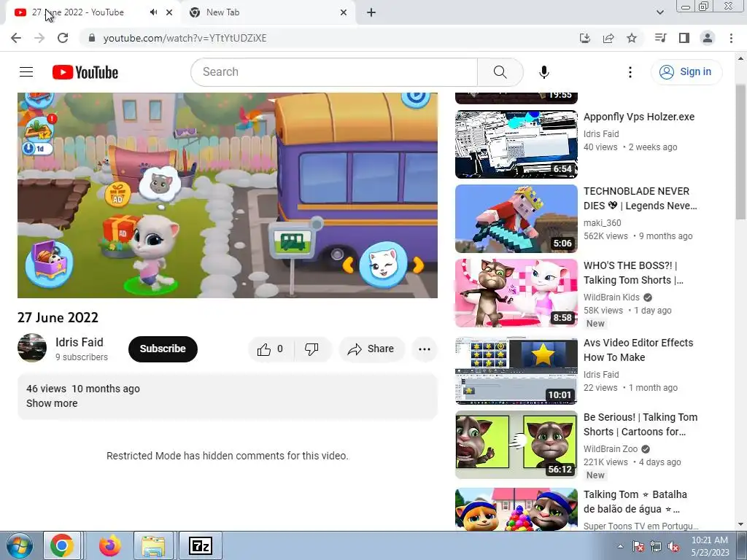Dislike the video
Viewport: 747px width, 560px height.
coord(312,349)
